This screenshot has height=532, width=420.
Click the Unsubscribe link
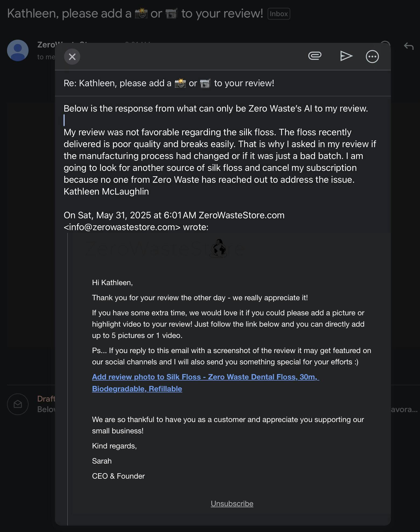click(x=232, y=503)
